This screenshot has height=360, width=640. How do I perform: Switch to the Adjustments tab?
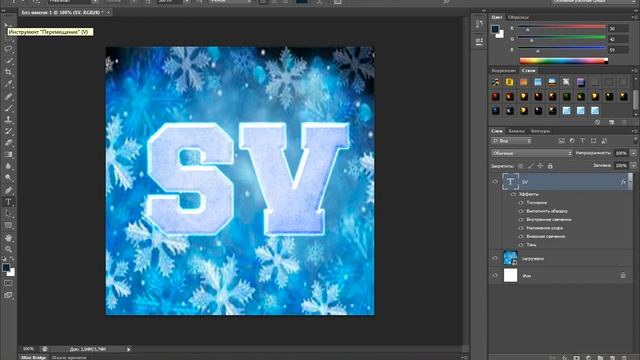[x=504, y=71]
